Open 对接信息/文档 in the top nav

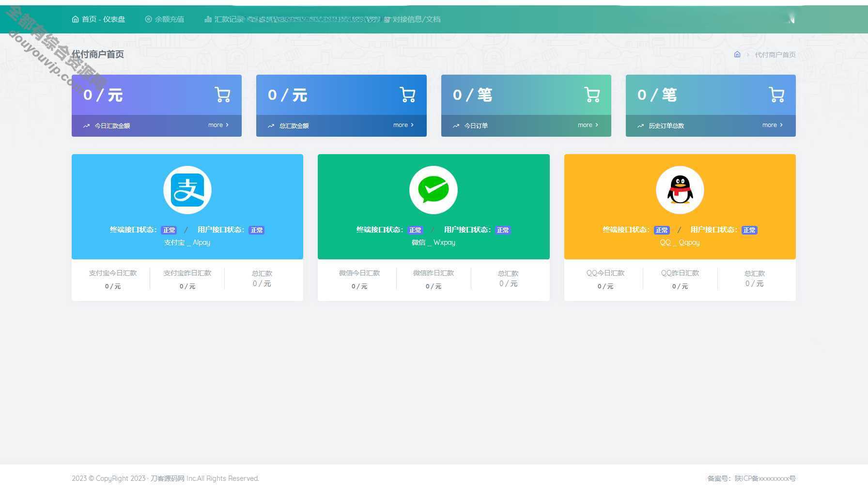coord(412,19)
